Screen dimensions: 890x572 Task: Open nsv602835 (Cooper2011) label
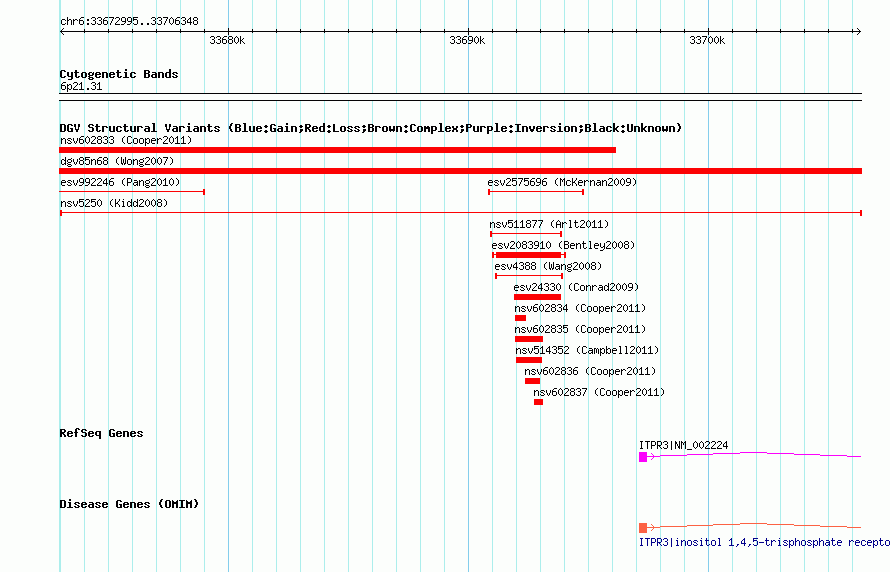pos(580,329)
